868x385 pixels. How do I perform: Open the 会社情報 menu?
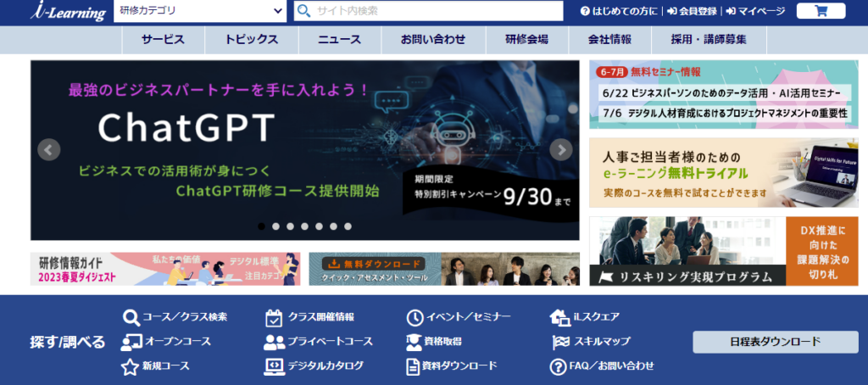pyautogui.click(x=609, y=39)
